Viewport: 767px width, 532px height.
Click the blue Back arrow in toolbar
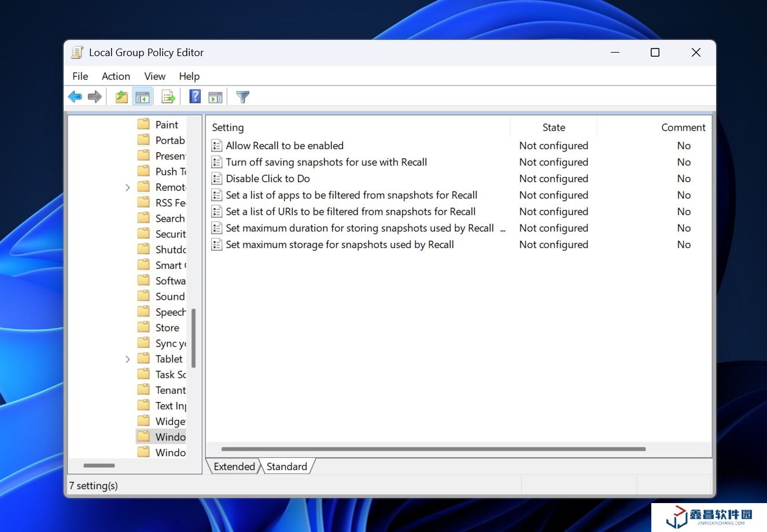pyautogui.click(x=75, y=97)
